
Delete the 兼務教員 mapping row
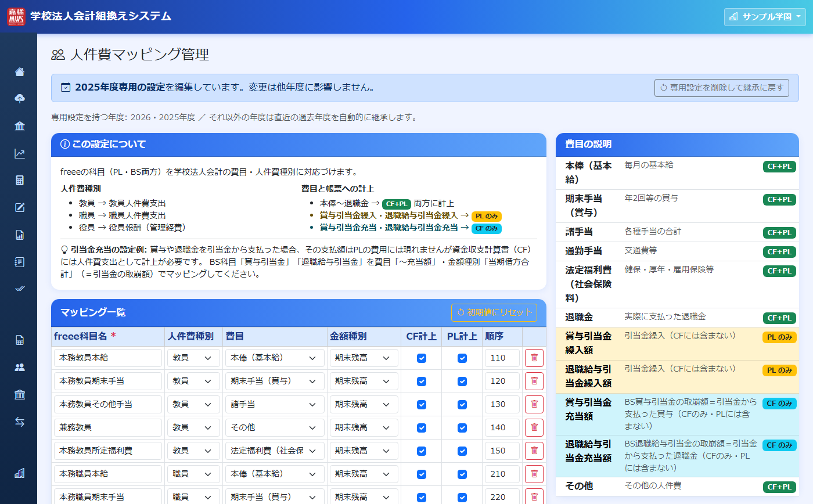pyautogui.click(x=534, y=427)
